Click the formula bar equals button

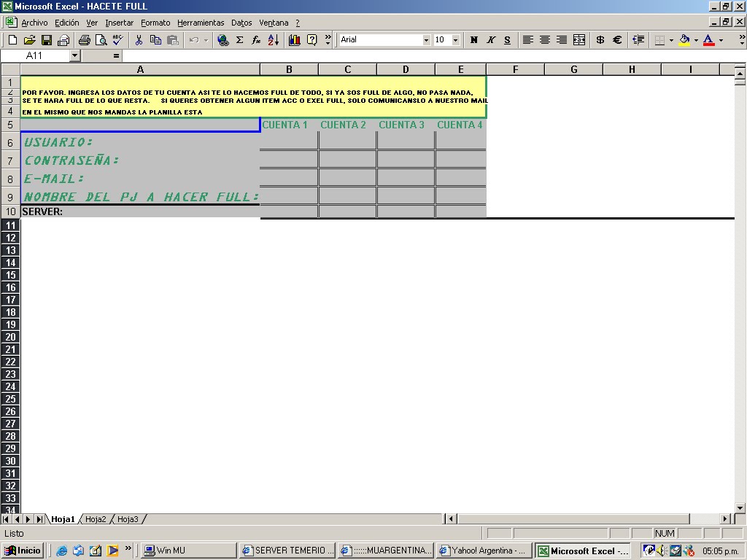pos(116,55)
